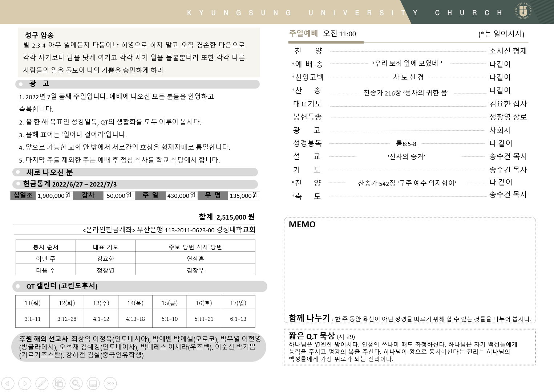
Task: Click the '주 일' offering label
Action: [x=150, y=196]
